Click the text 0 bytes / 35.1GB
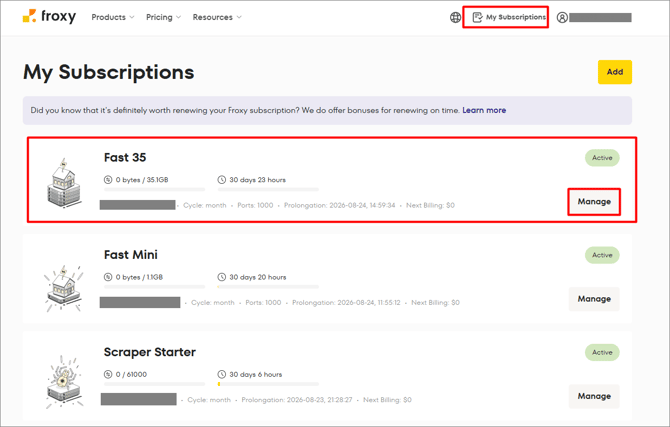670x427 pixels. click(x=142, y=180)
